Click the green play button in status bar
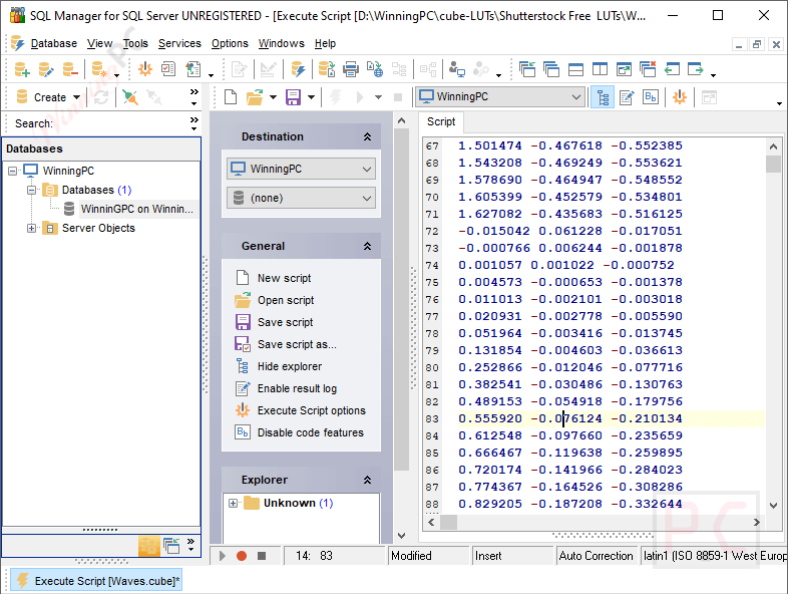The width and height of the screenshot is (788, 594). click(222, 556)
